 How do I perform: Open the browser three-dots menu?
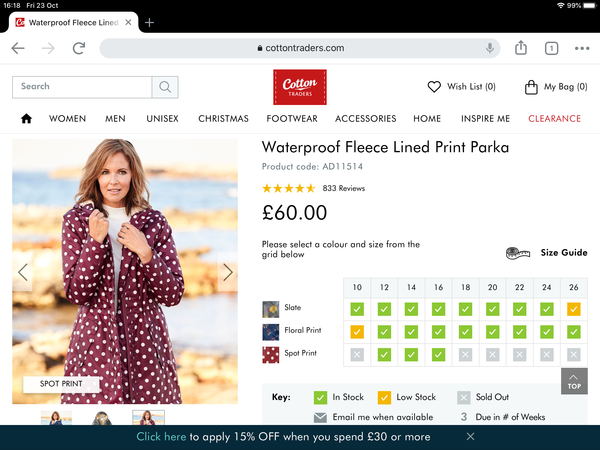click(x=582, y=48)
